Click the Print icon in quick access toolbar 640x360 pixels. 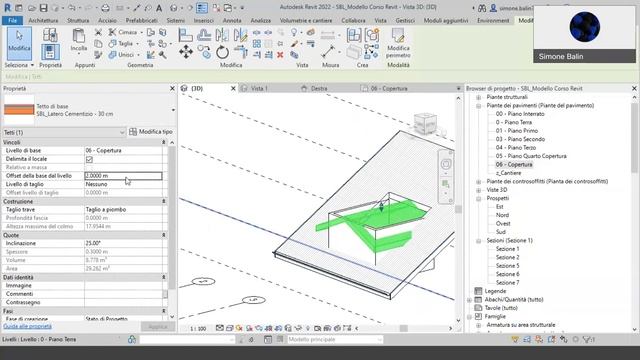105,8
